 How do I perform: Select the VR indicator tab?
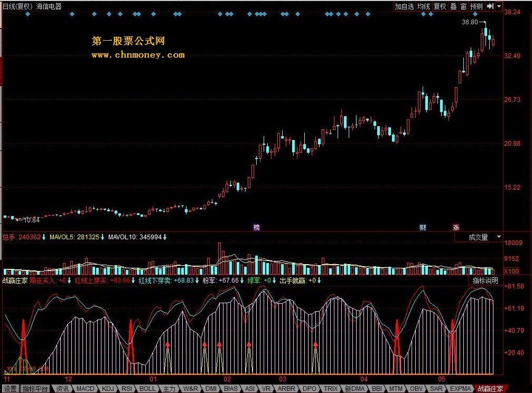tap(266, 389)
